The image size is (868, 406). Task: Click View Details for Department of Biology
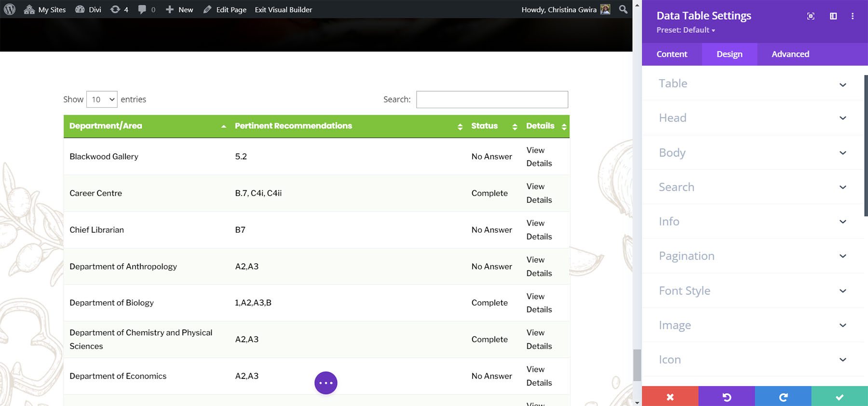539,303
